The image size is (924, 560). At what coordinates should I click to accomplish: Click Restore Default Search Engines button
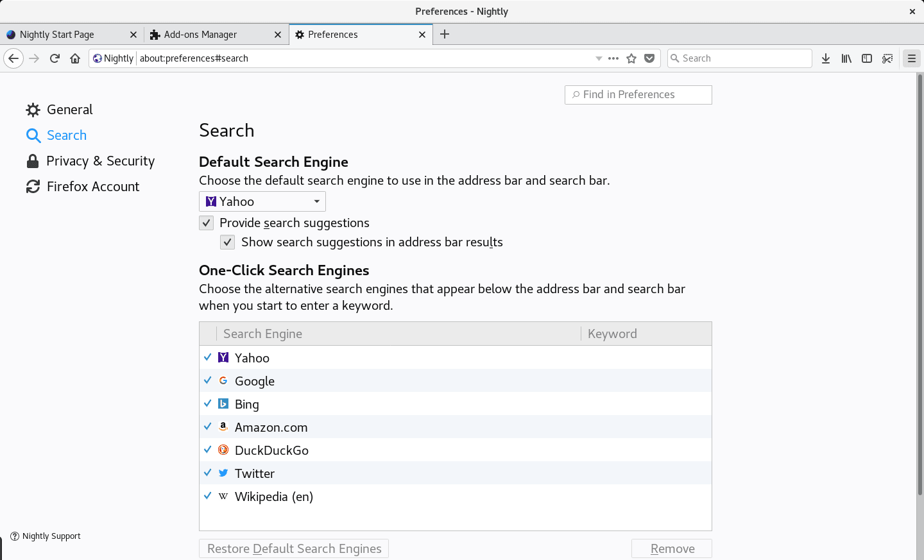click(x=294, y=548)
